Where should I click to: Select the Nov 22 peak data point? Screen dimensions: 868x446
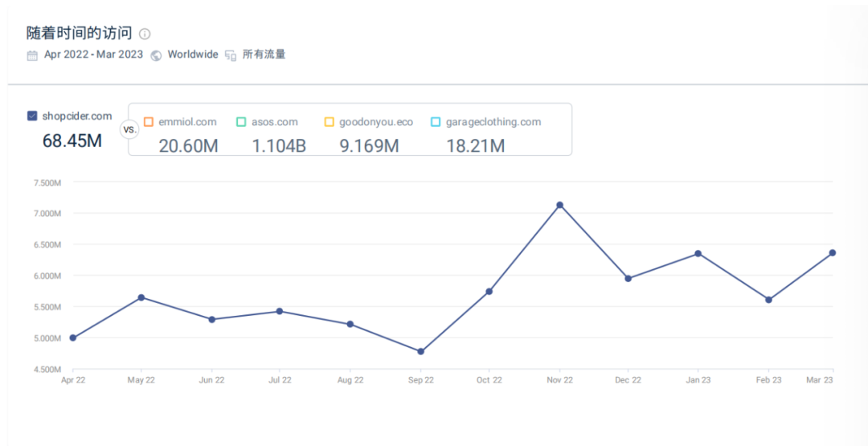(560, 205)
